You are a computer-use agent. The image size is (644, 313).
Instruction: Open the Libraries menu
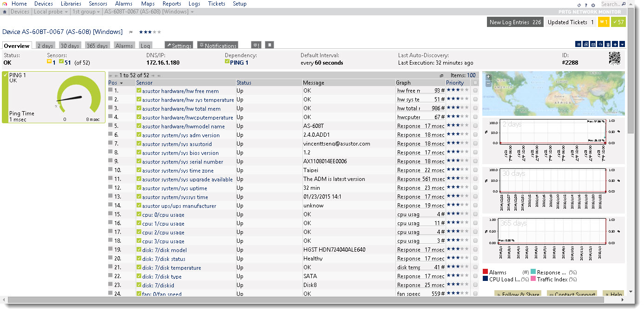pyautogui.click(x=71, y=4)
